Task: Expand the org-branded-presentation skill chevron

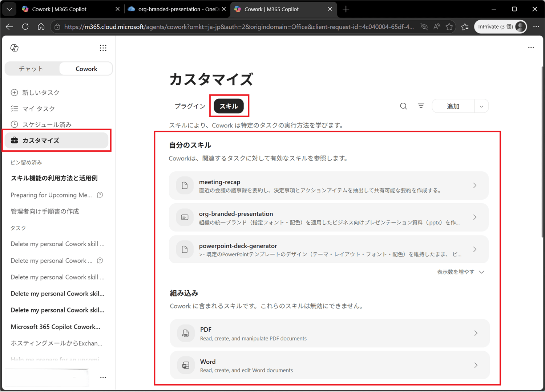Action: click(x=475, y=217)
